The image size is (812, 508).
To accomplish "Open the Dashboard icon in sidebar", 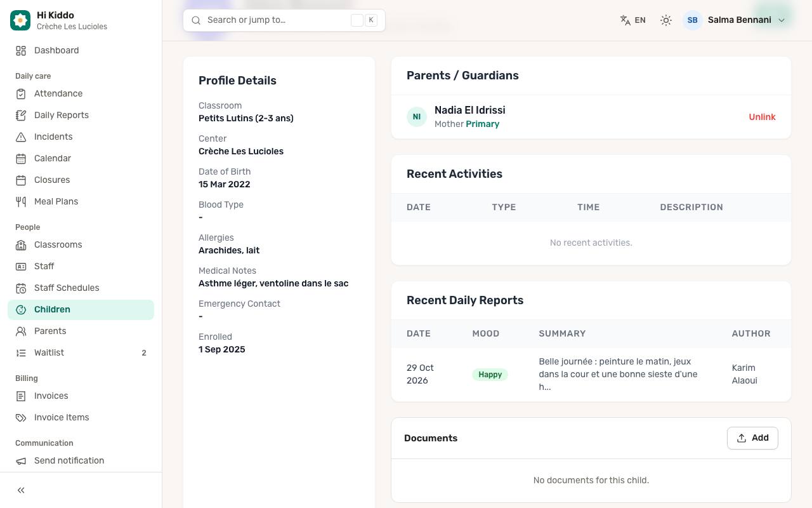I will [x=21, y=50].
